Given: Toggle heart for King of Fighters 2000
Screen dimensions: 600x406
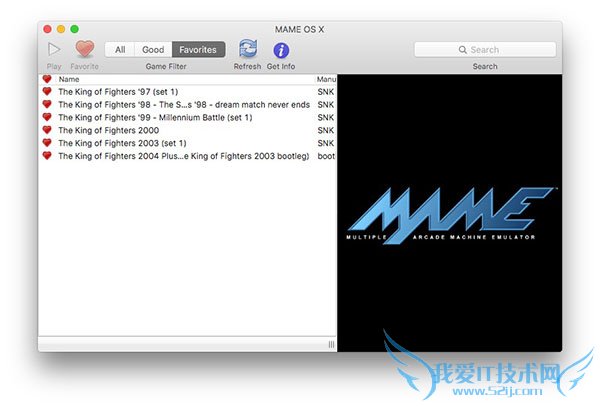Looking at the screenshot, I should click(47, 130).
